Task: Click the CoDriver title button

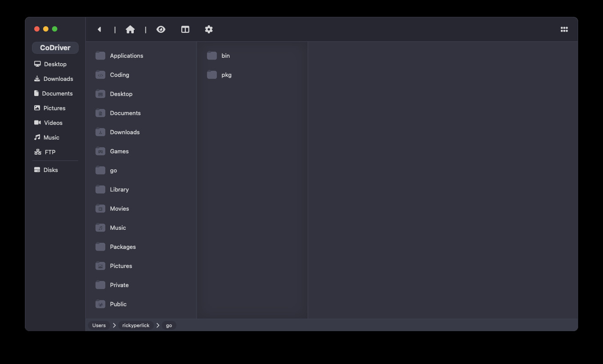Action: pyautogui.click(x=55, y=48)
